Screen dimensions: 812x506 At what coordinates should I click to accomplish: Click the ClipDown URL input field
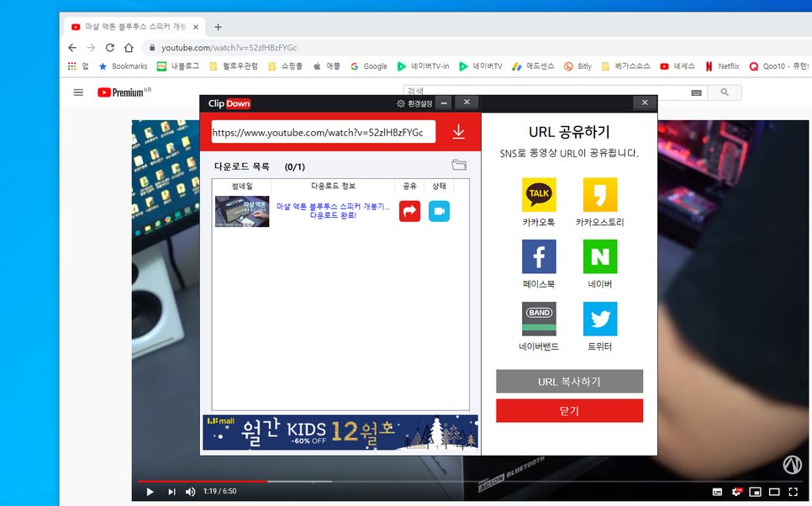[323, 132]
